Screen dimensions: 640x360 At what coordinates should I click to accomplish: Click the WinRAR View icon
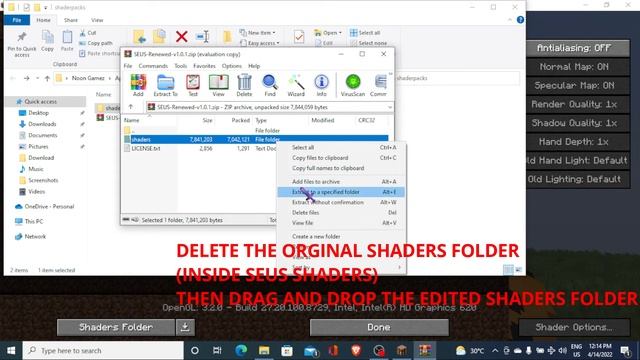click(x=218, y=85)
